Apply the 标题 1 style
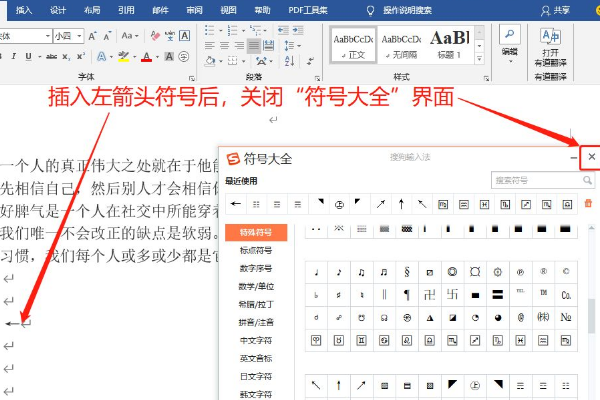The width and height of the screenshot is (600, 400). 449,45
